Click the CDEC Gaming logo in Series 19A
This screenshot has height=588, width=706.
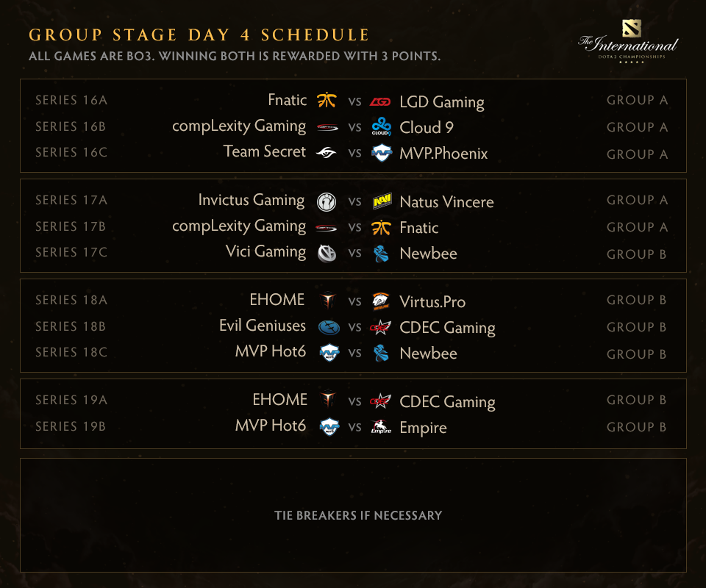point(380,401)
